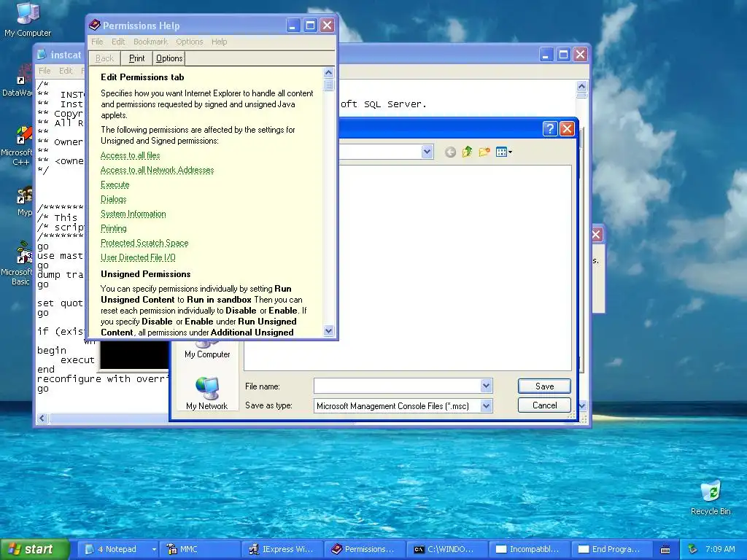Close the partially hidden dialog on right
Image resolution: width=747 pixels, height=560 pixels.
coord(597,234)
